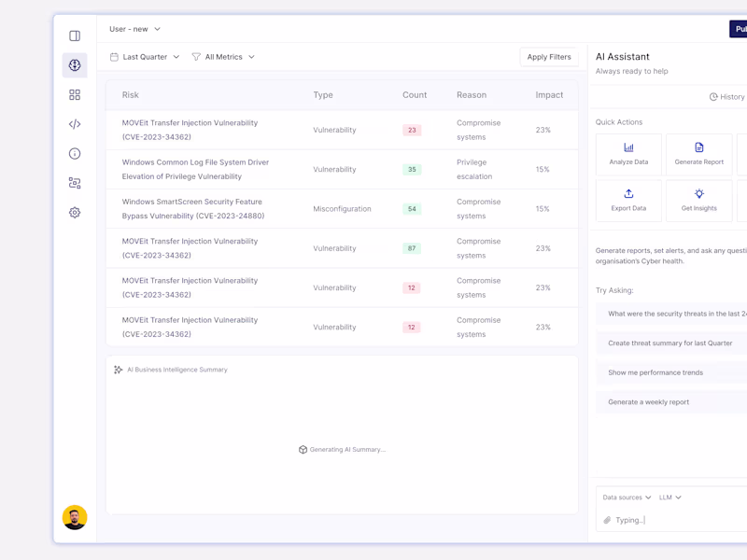
Task: Click the Misconfiguration type cell
Action: tap(342, 208)
